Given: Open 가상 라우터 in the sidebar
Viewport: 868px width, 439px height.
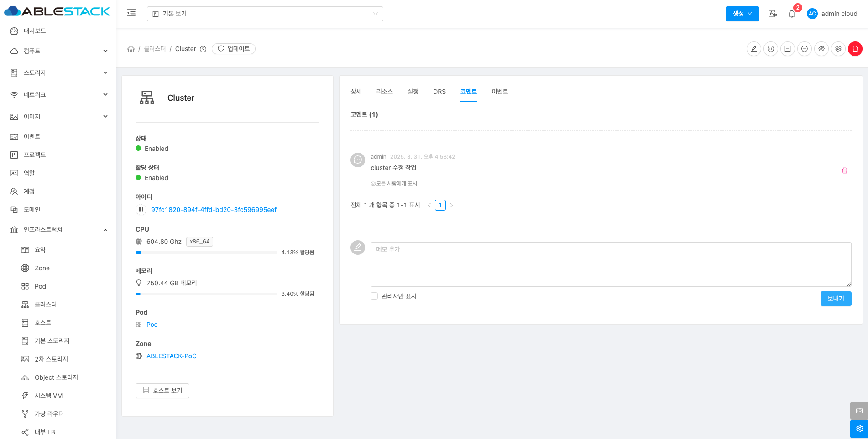Looking at the screenshot, I should (49, 414).
